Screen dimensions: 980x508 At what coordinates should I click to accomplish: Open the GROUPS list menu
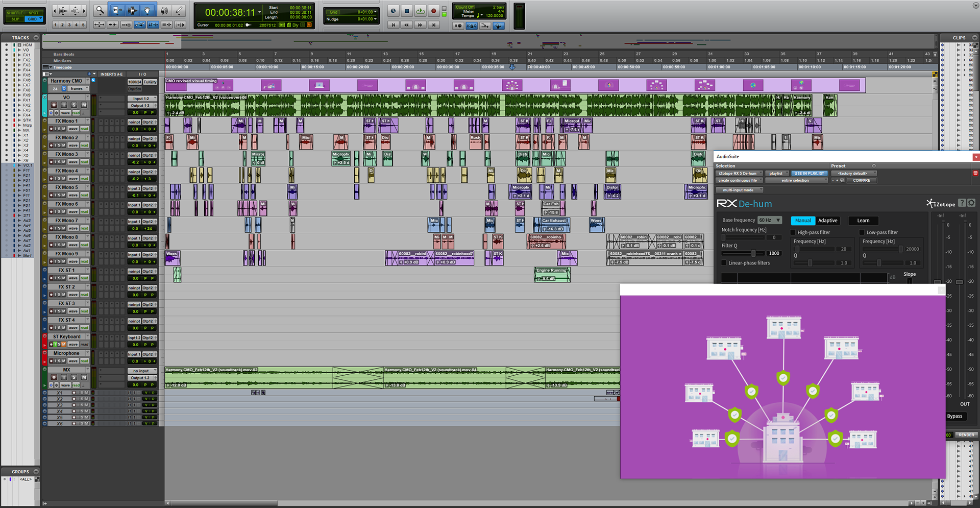click(x=36, y=472)
